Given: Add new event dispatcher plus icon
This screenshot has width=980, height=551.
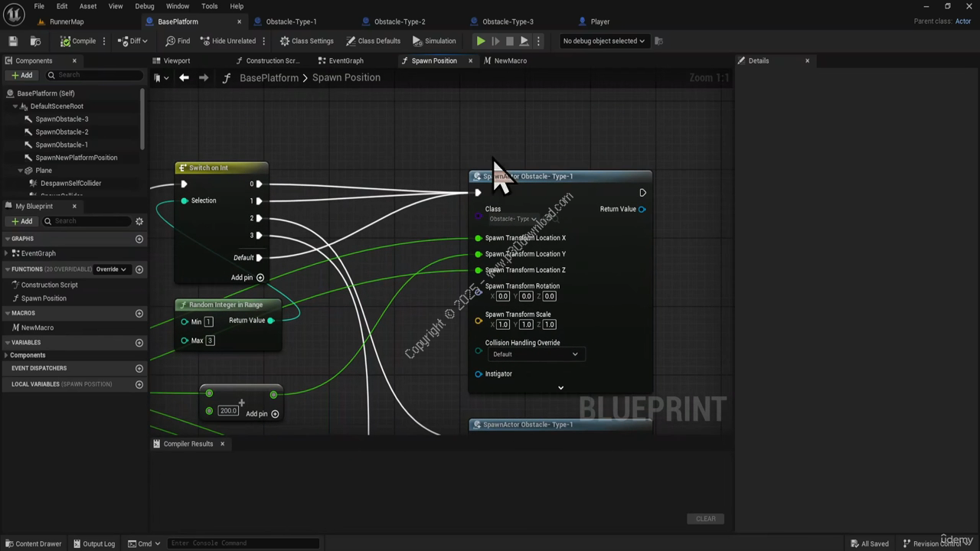Looking at the screenshot, I should coord(139,368).
